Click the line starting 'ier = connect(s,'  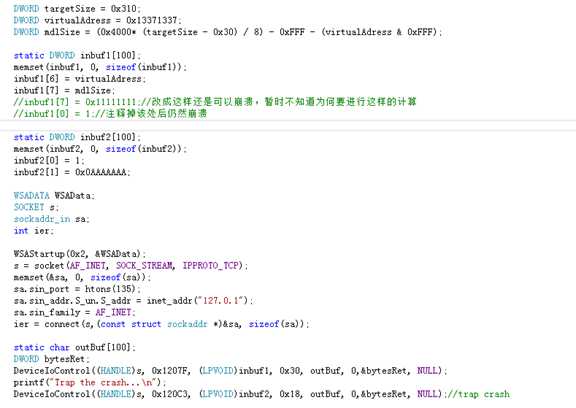click(162, 325)
